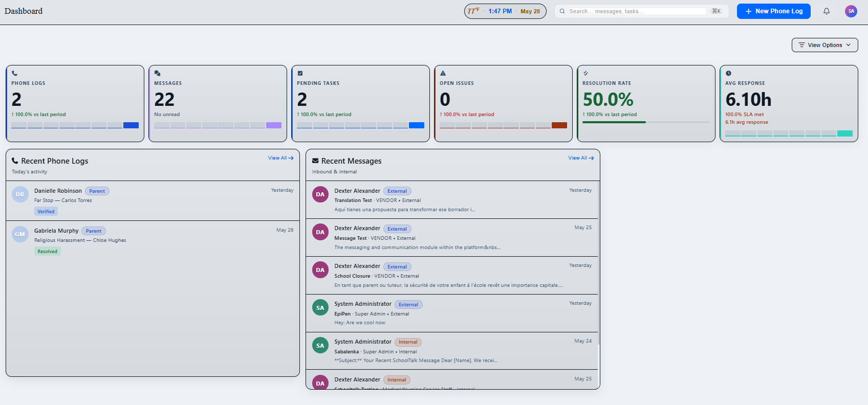Viewport: 868px width, 405px height.
Task: Click the DR avatar for Danielle Robinson
Action: pos(20,194)
